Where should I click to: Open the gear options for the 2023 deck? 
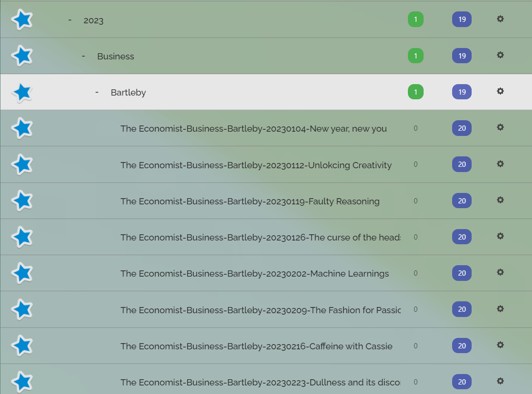coord(500,19)
